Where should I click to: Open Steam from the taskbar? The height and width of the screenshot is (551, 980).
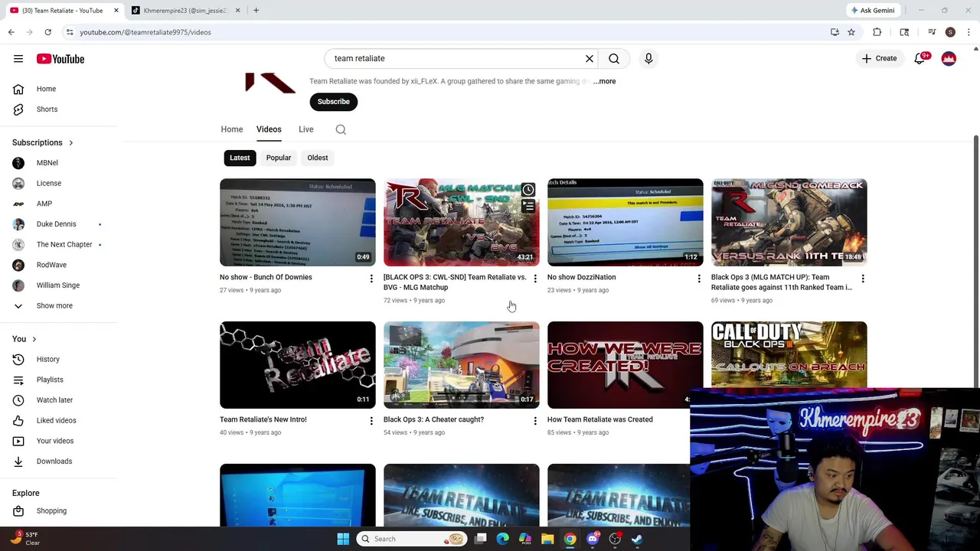click(637, 539)
